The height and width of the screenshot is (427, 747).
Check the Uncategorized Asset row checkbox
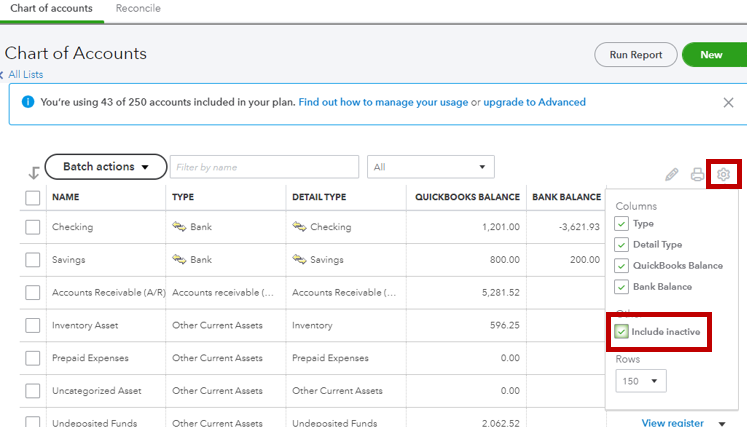click(32, 391)
